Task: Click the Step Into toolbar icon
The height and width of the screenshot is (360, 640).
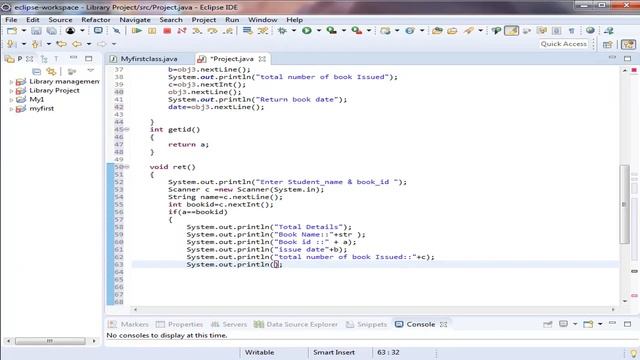Action: point(197,31)
